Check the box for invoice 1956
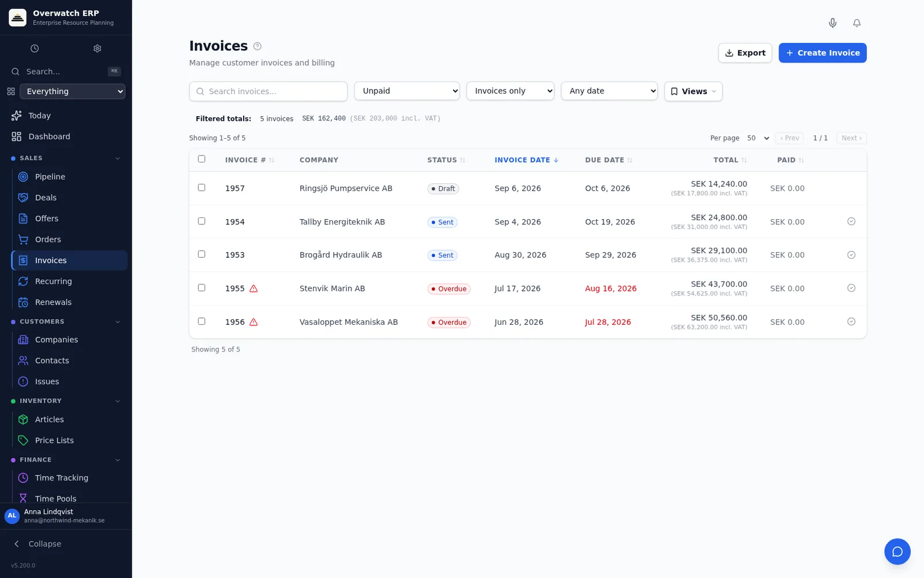The height and width of the screenshot is (578, 924). pyautogui.click(x=202, y=321)
